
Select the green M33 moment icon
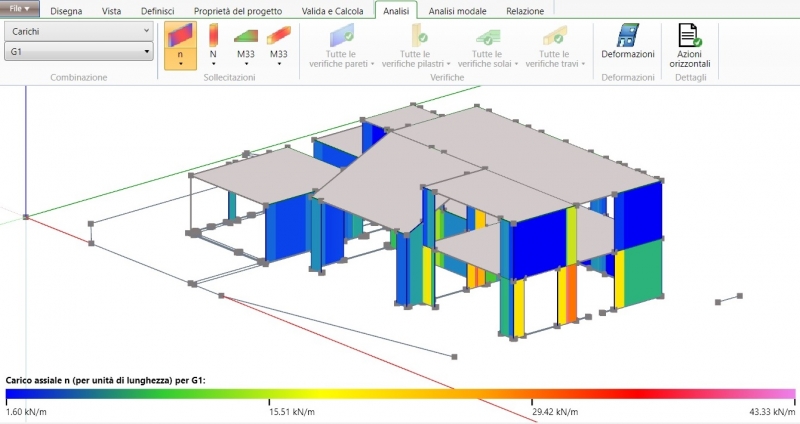(246, 36)
